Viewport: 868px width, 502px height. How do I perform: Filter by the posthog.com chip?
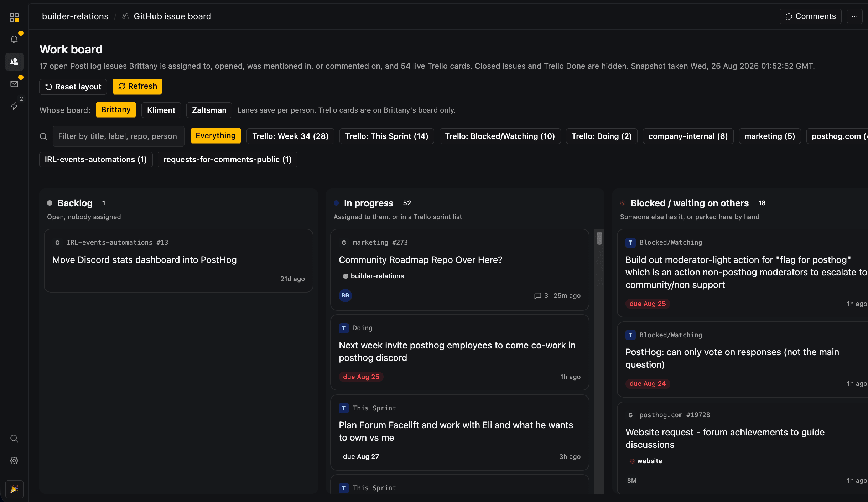click(x=837, y=136)
